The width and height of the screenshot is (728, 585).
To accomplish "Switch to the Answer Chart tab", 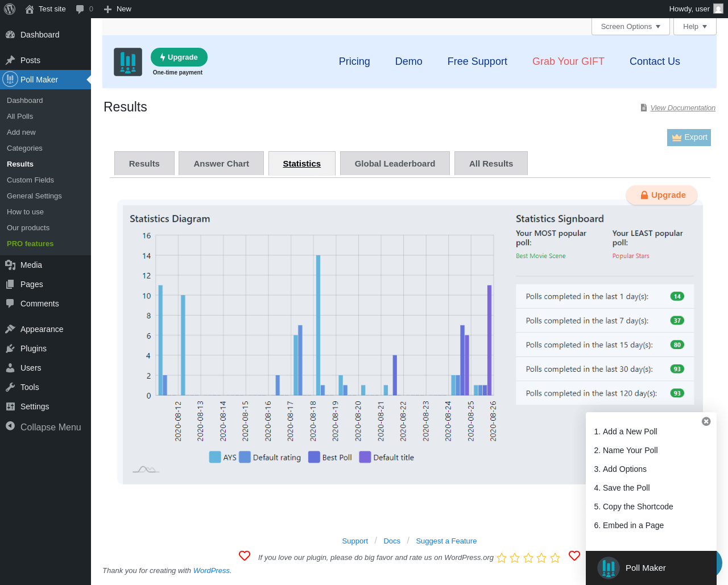I will point(221,164).
